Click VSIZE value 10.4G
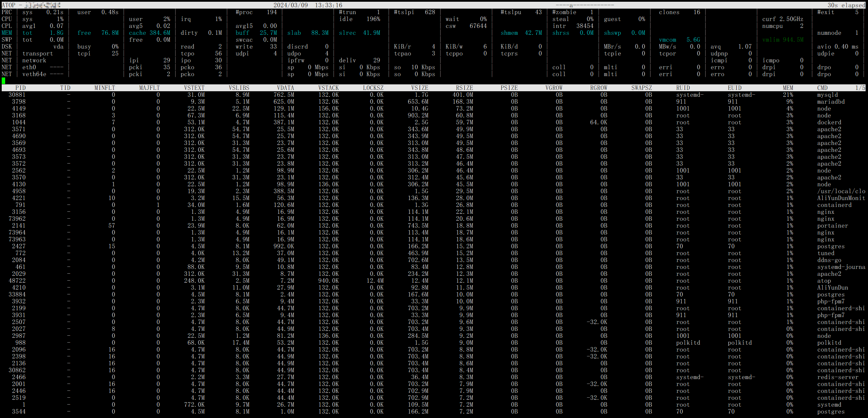Image resolution: width=868 pixels, height=418 pixels. [x=420, y=108]
